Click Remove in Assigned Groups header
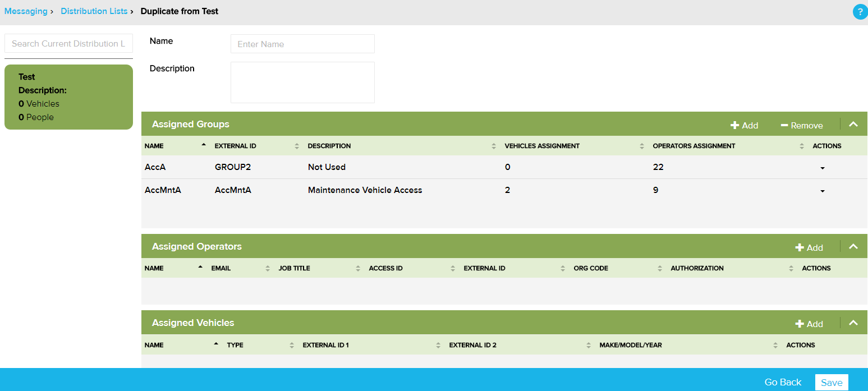The height and width of the screenshot is (391, 868). click(801, 125)
